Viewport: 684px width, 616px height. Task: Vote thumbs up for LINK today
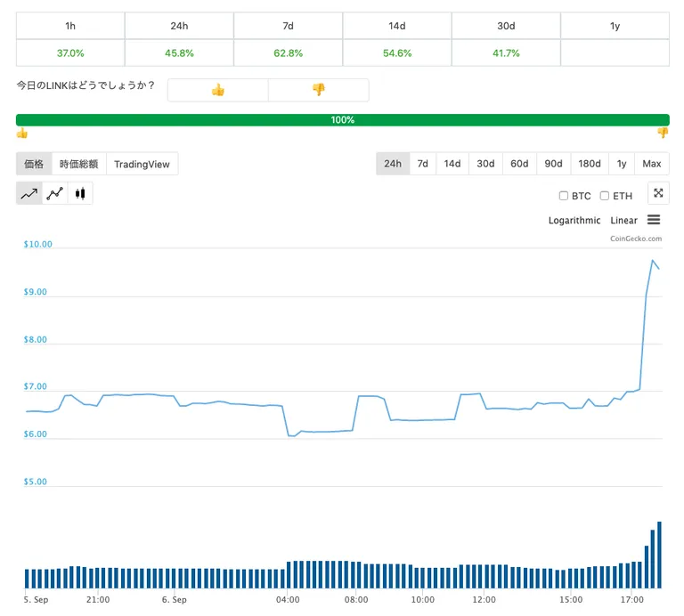(x=217, y=90)
